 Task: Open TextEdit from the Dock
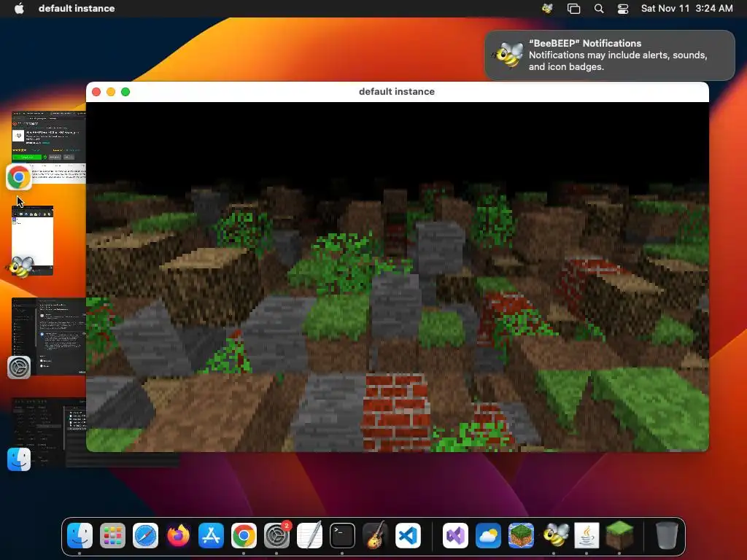coord(309,536)
